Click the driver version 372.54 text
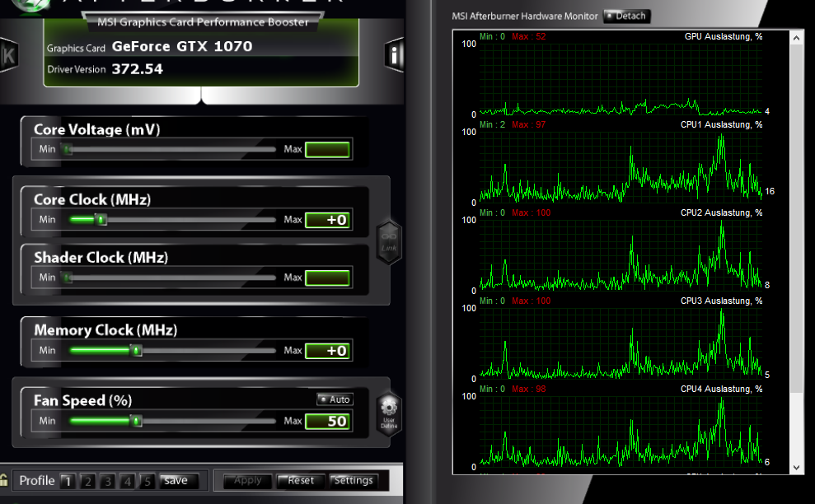 click(138, 69)
